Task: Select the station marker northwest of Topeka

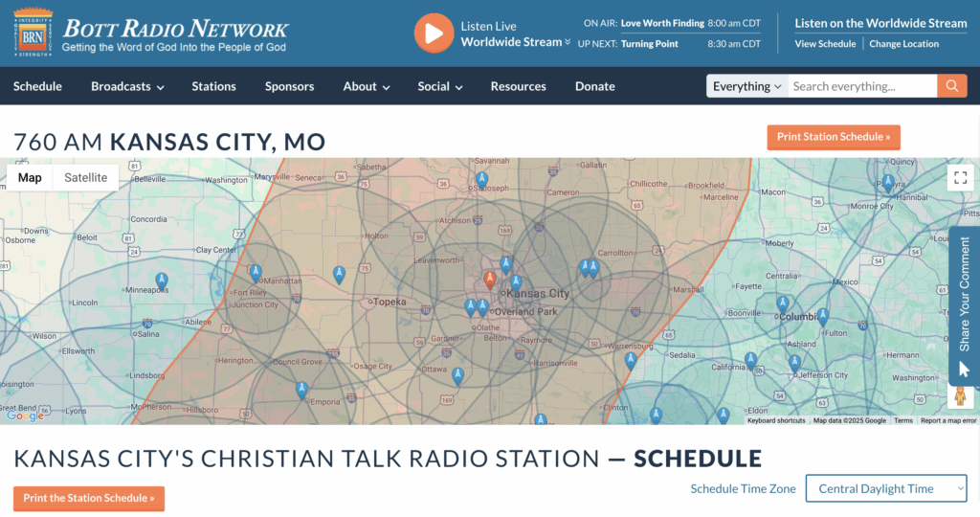Action: (339, 275)
